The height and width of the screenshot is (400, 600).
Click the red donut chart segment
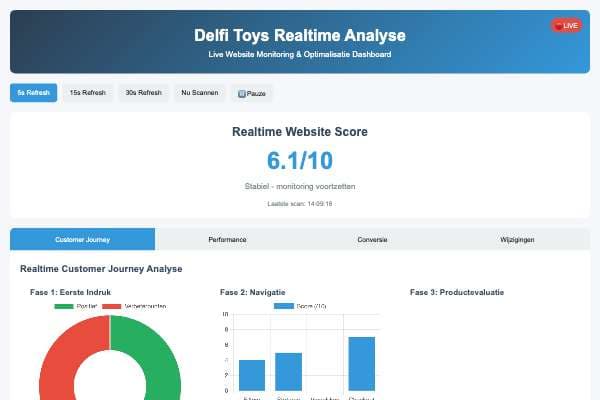coord(64,354)
